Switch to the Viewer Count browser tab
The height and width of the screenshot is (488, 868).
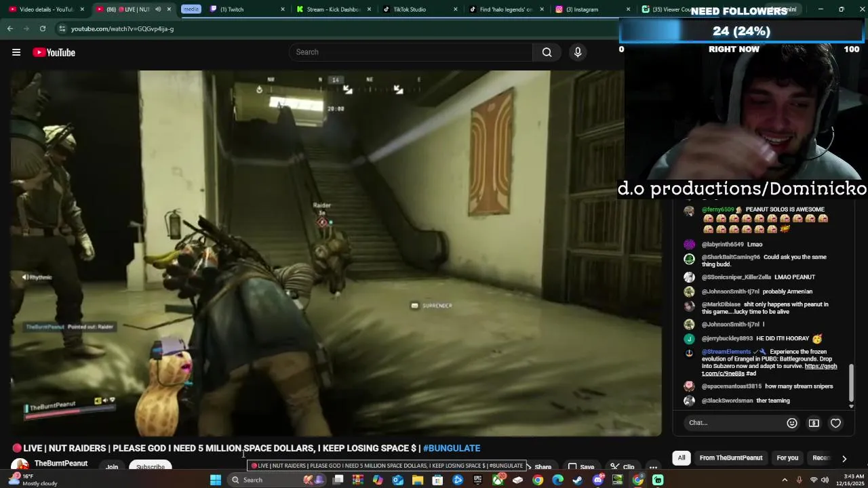click(x=666, y=9)
